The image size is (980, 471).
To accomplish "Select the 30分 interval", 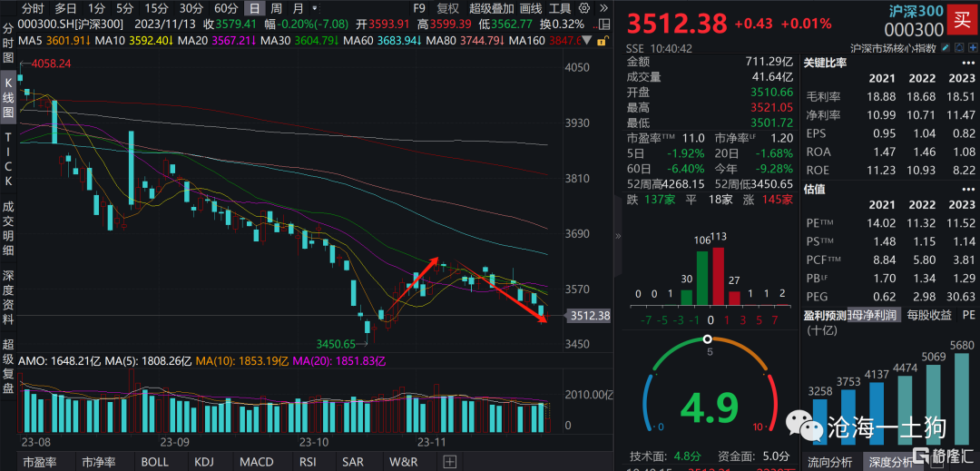I will [191, 9].
